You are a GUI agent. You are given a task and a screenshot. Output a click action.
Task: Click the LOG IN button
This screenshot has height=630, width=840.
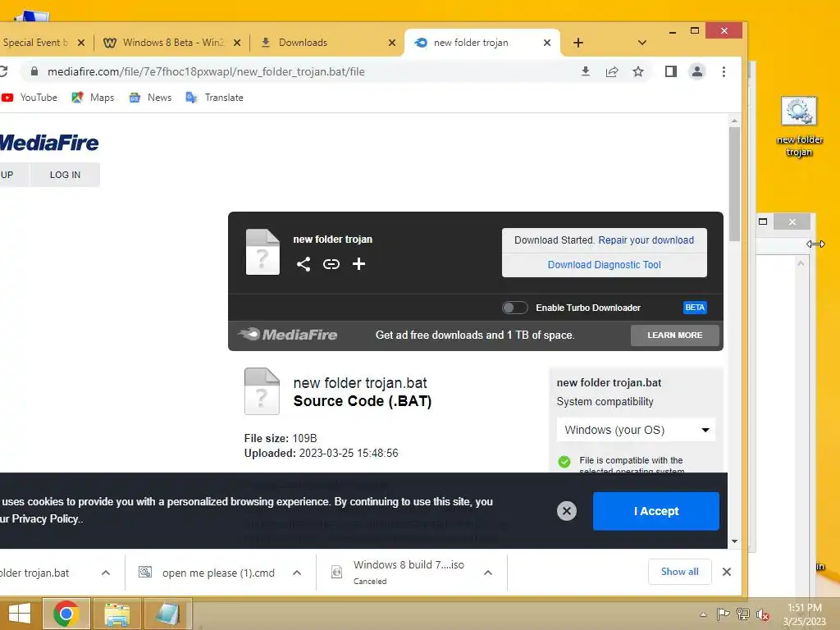tap(66, 175)
